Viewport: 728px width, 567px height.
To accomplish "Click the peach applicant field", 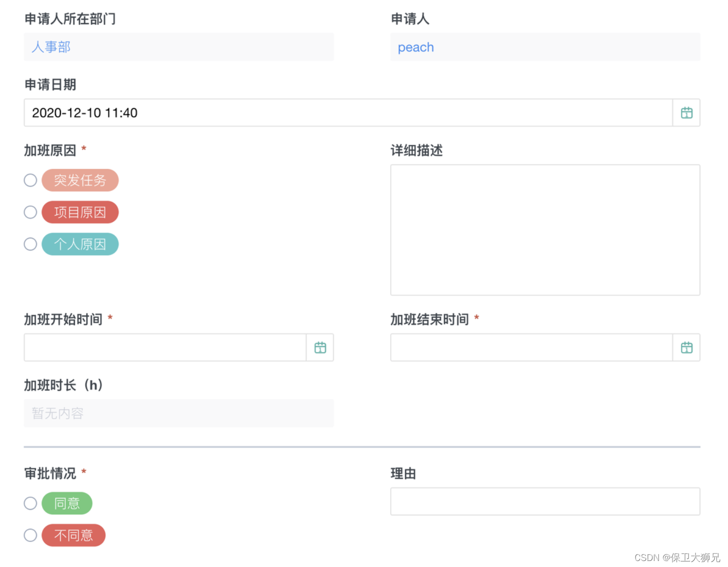I will 545,47.
